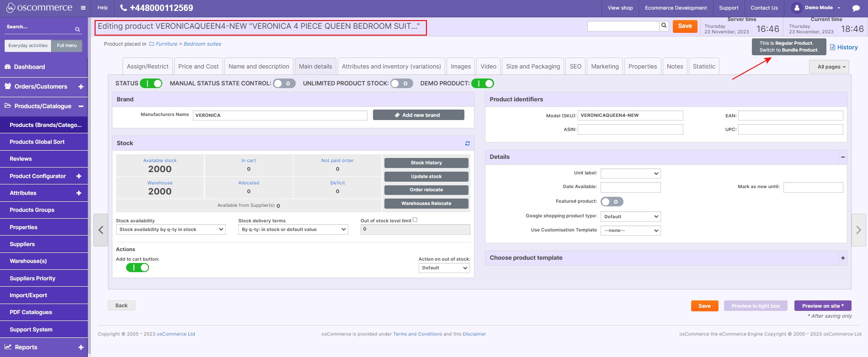The height and width of the screenshot is (357, 868).
Task: Click into the Manufacturers Name field
Action: tap(280, 115)
